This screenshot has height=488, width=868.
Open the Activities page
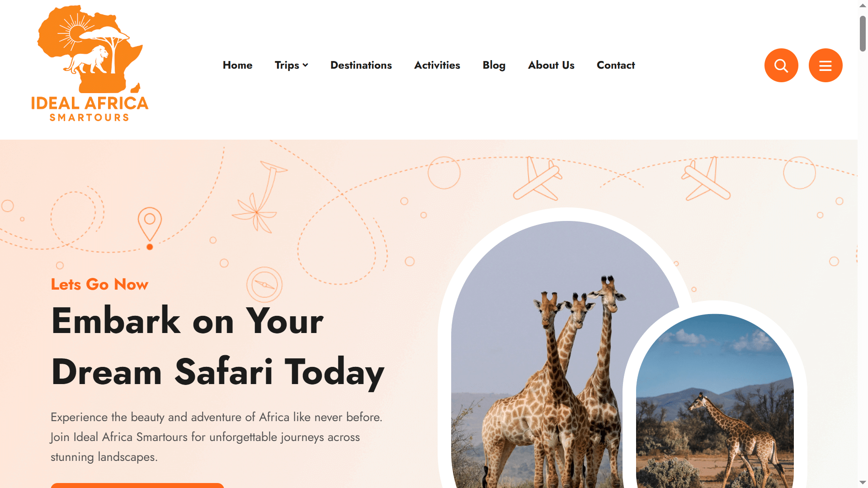point(437,65)
